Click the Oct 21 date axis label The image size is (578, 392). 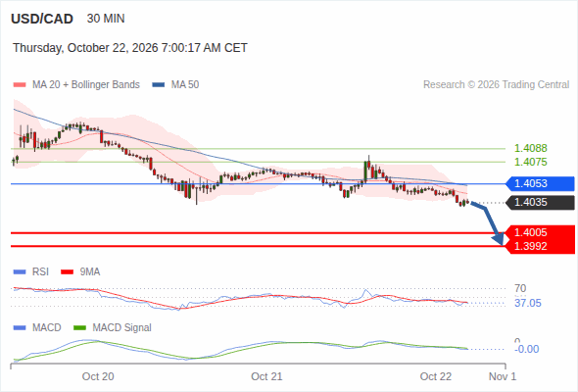pos(266,376)
